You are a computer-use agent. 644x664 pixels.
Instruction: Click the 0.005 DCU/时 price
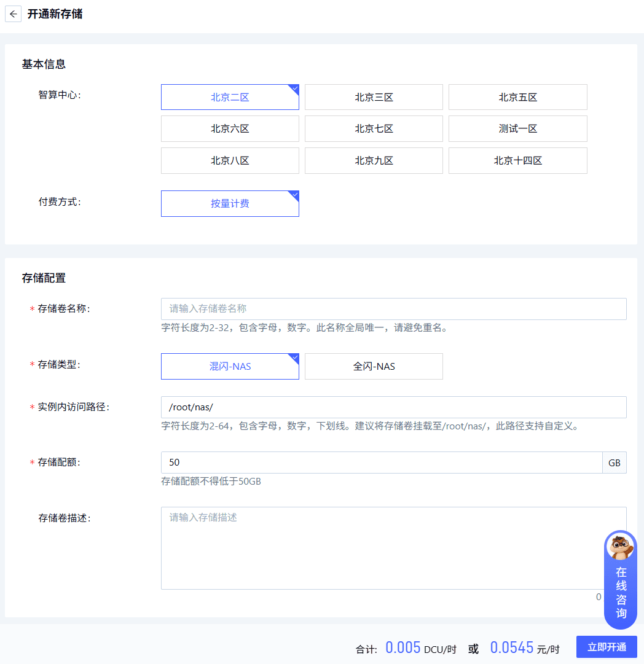[420, 648]
